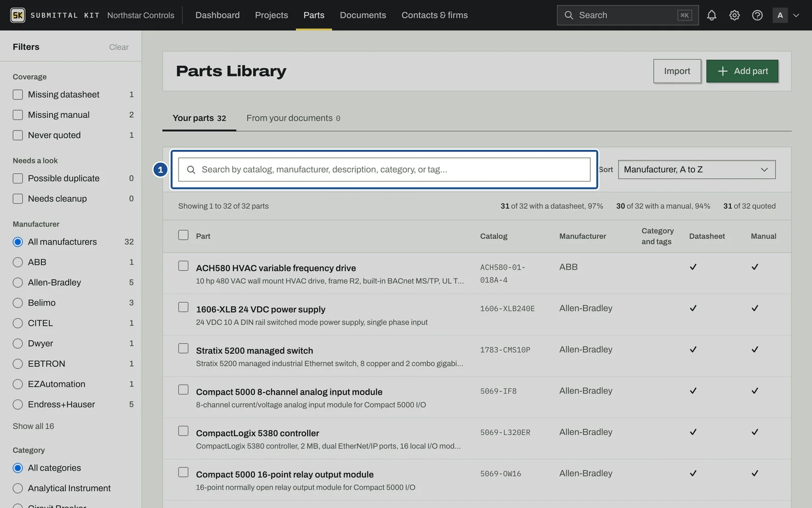The height and width of the screenshot is (508, 812).
Task: Click the magnifier in top Search box
Action: pyautogui.click(x=569, y=15)
